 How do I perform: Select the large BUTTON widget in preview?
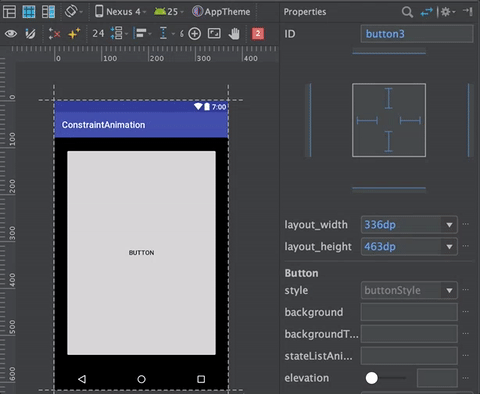tap(141, 253)
